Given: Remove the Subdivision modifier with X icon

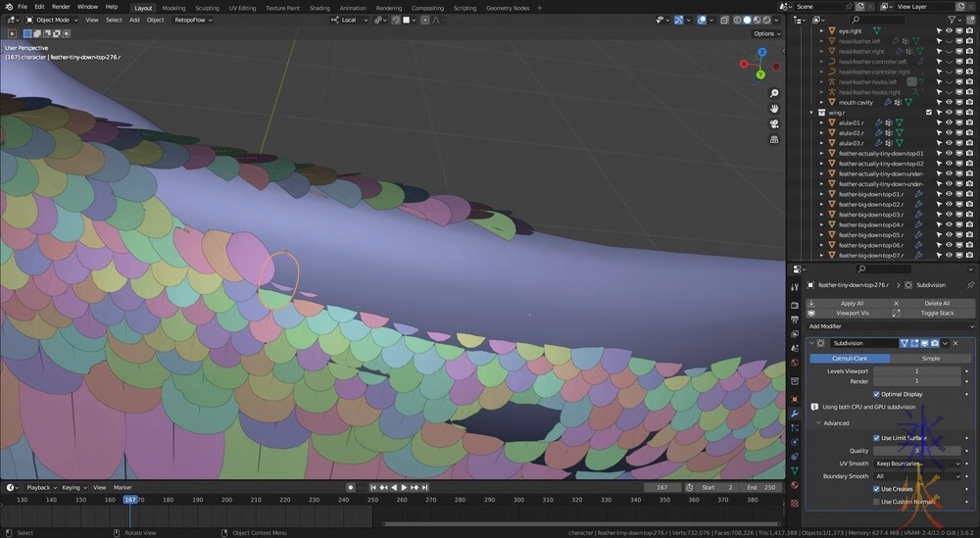Looking at the screenshot, I should 956,343.
